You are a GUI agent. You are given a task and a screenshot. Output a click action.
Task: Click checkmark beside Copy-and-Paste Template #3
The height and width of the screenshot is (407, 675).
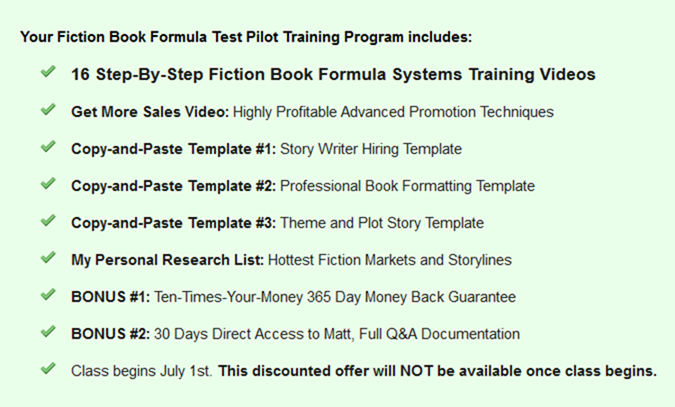pyautogui.click(x=47, y=221)
